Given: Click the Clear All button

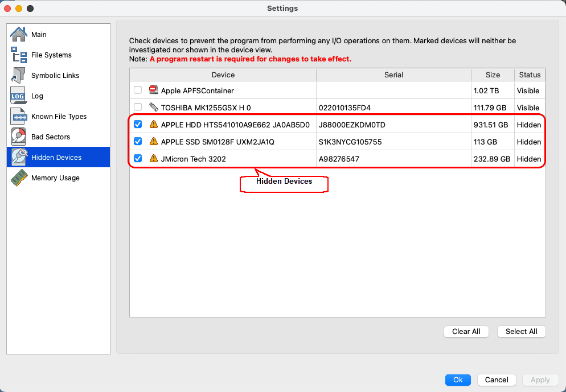Looking at the screenshot, I should [x=466, y=332].
